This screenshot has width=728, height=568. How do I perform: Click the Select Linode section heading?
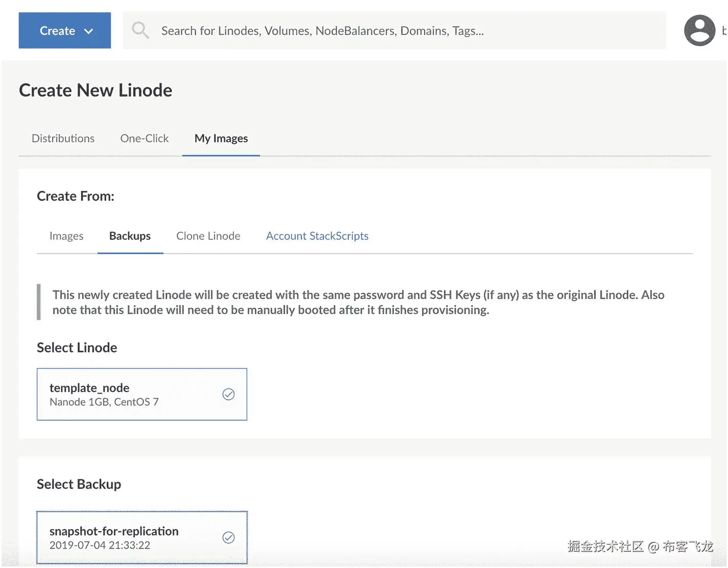pos(77,348)
